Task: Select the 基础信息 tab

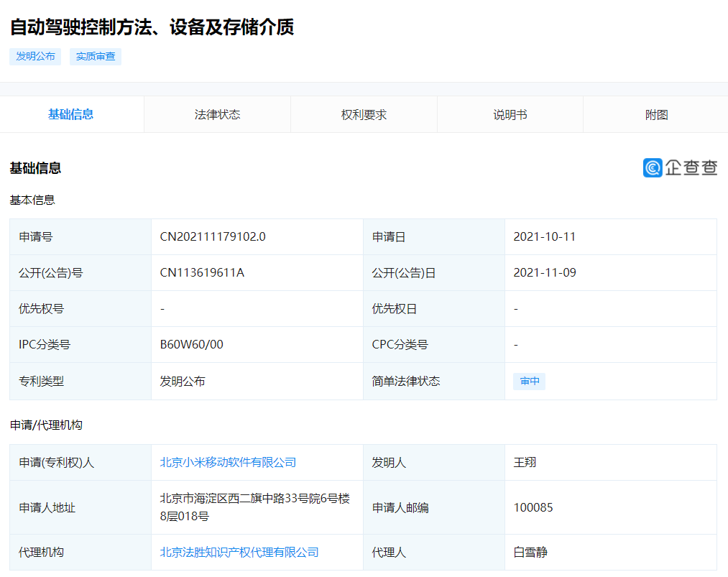Action: click(72, 114)
